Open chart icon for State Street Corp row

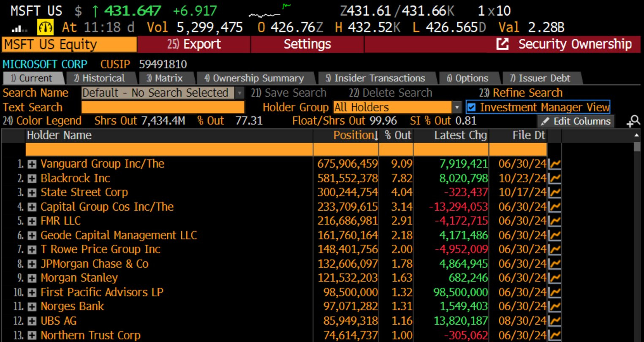555,193
